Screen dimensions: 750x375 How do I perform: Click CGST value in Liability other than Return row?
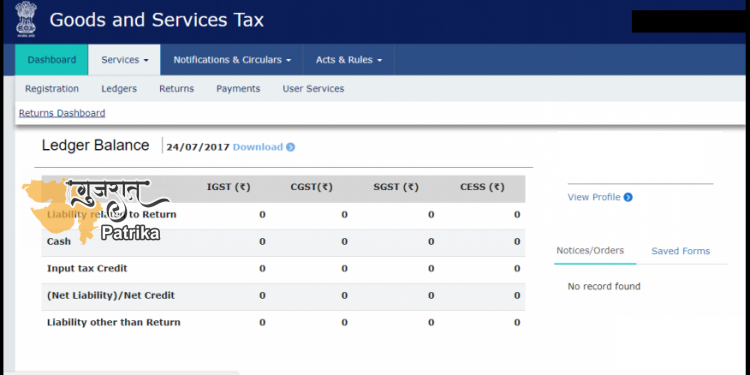pos(344,322)
